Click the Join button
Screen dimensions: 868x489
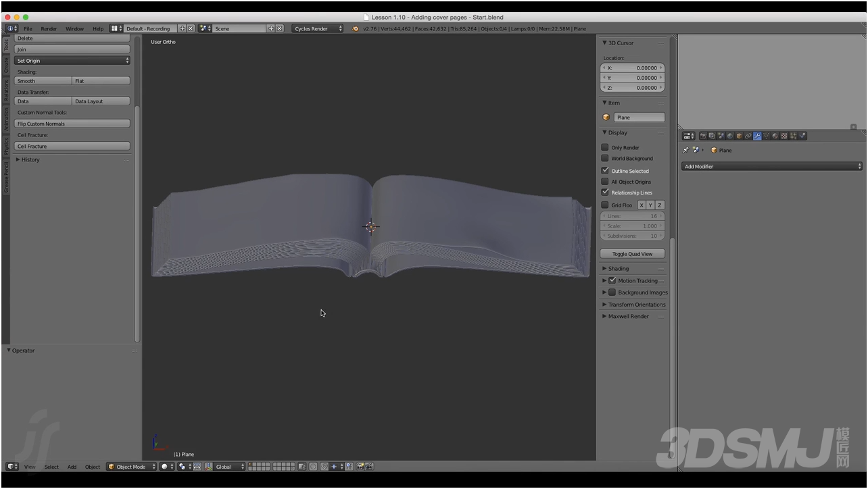click(x=72, y=49)
